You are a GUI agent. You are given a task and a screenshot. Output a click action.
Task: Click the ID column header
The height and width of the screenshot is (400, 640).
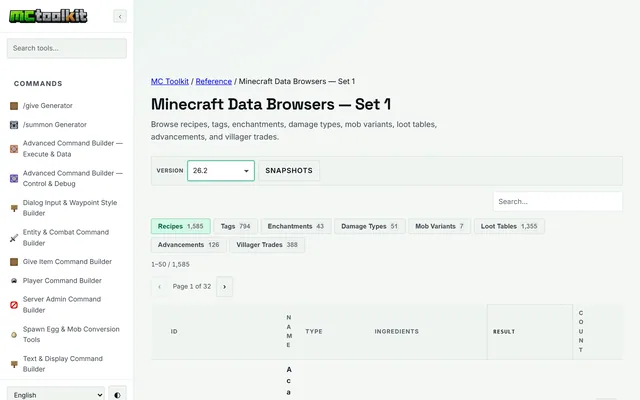point(174,331)
